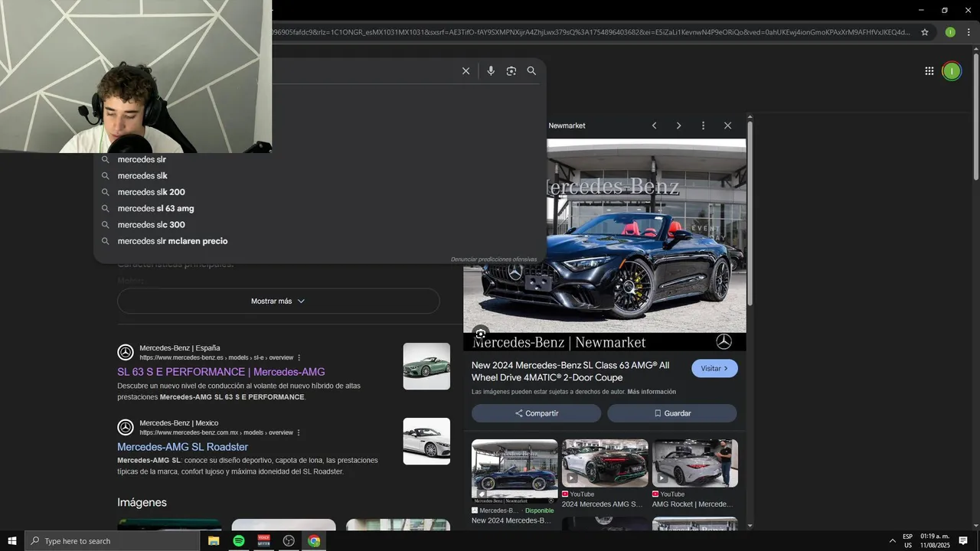Open options for Mercedes-Benz Mexico result
This screenshot has height=551, width=980.
click(299, 432)
